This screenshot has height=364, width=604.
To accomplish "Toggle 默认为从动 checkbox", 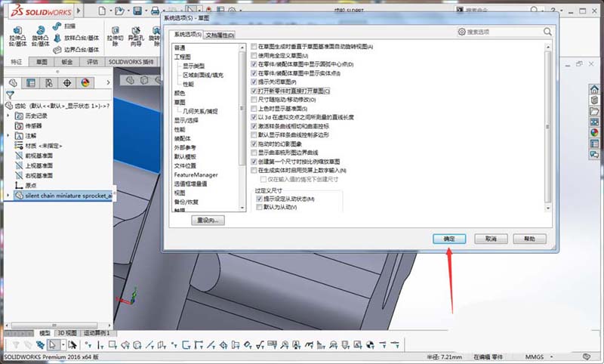I will tap(259, 207).
